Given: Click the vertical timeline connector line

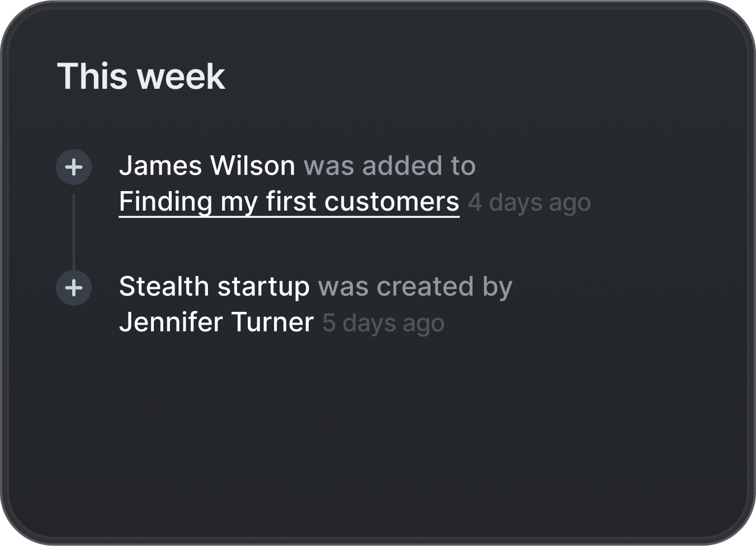Looking at the screenshot, I should (x=74, y=232).
